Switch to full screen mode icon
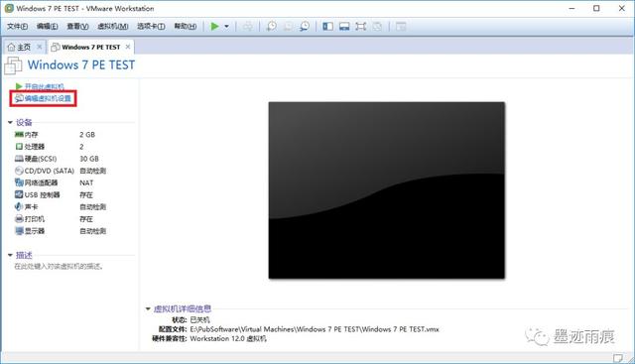This screenshot has height=364, width=635. point(360,27)
